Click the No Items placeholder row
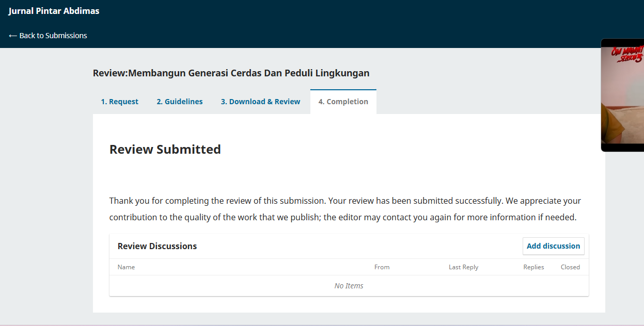The height and width of the screenshot is (326, 644). [349, 286]
